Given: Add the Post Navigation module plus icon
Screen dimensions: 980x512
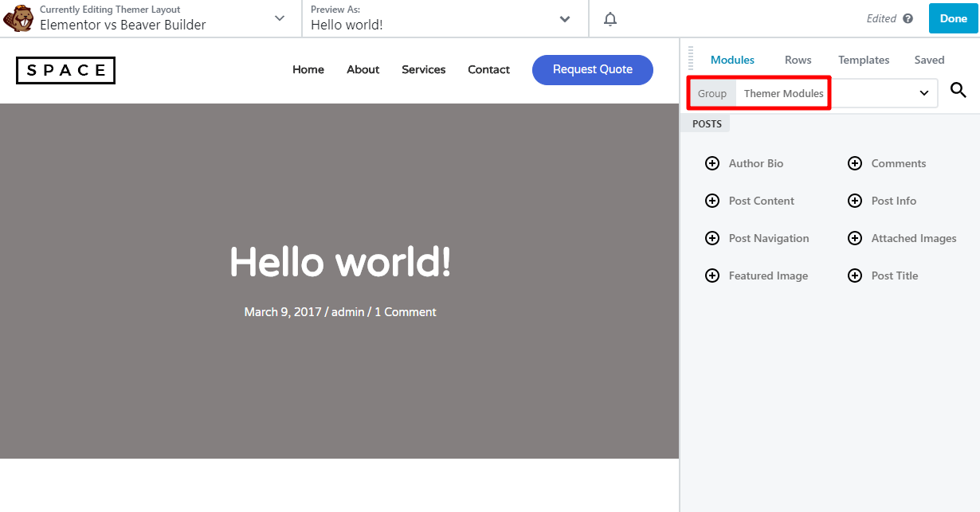Looking at the screenshot, I should point(712,238).
